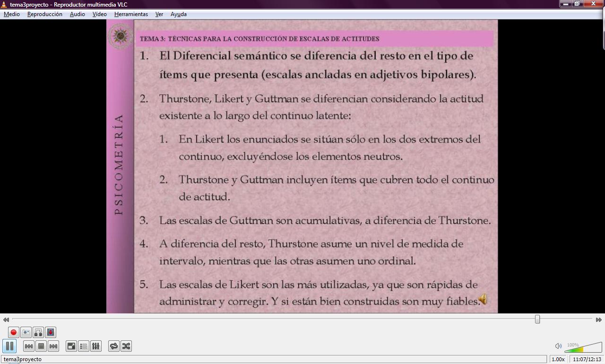Image resolution: width=605 pixels, height=364 pixels.
Task: Mute audio using the speaker icon
Action: pyautogui.click(x=558, y=346)
